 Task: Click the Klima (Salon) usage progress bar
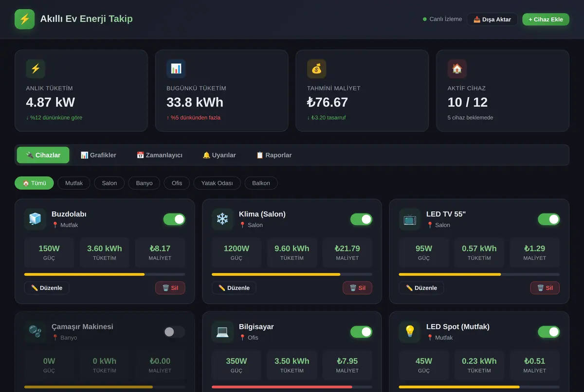click(x=292, y=274)
